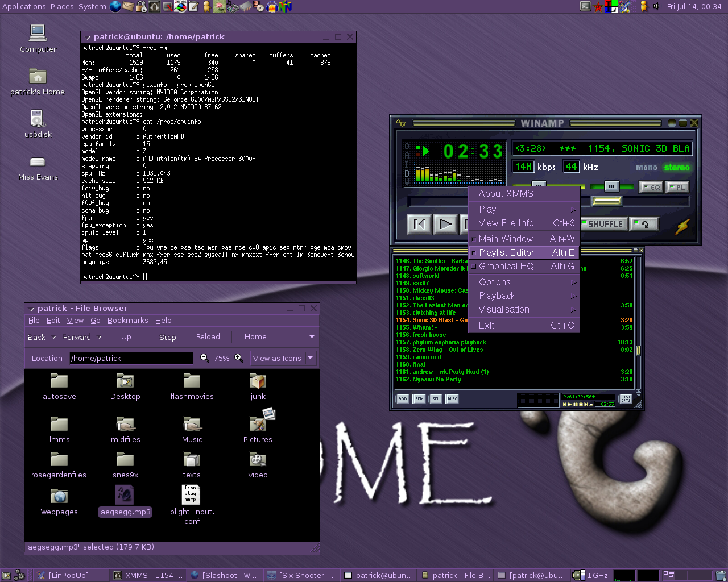Launch the web browser globe icon in top panel
The height and width of the screenshot is (582, 728).
click(x=115, y=6)
